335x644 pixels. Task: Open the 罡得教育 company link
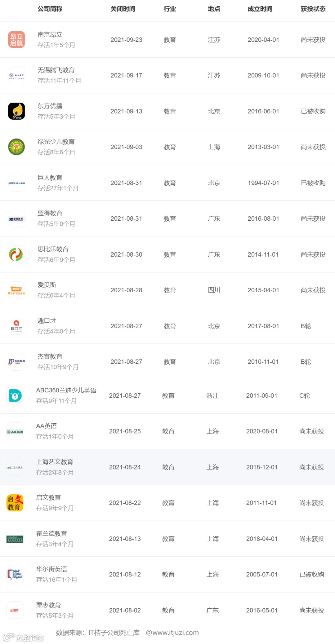(50, 213)
